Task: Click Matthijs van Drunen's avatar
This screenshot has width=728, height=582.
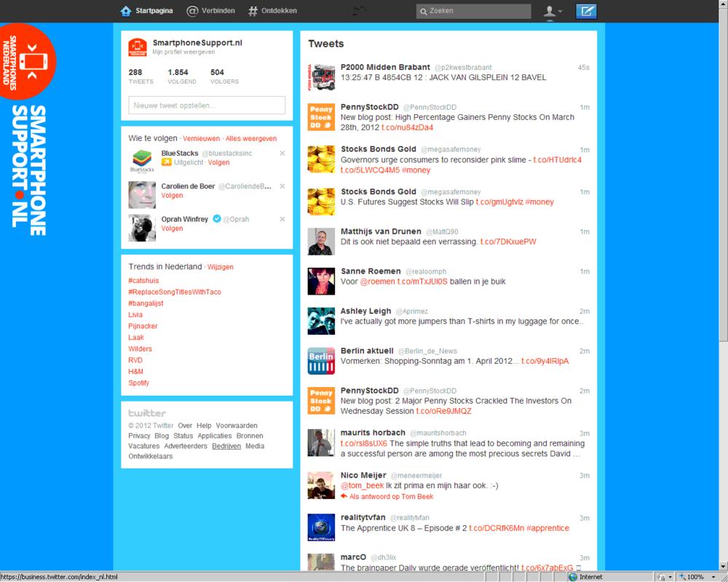Action: 321,242
